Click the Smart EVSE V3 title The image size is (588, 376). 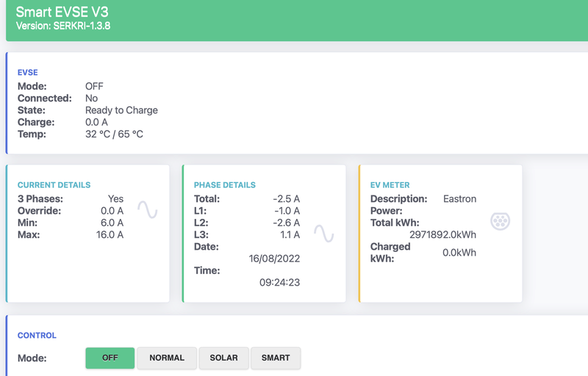coord(62,12)
